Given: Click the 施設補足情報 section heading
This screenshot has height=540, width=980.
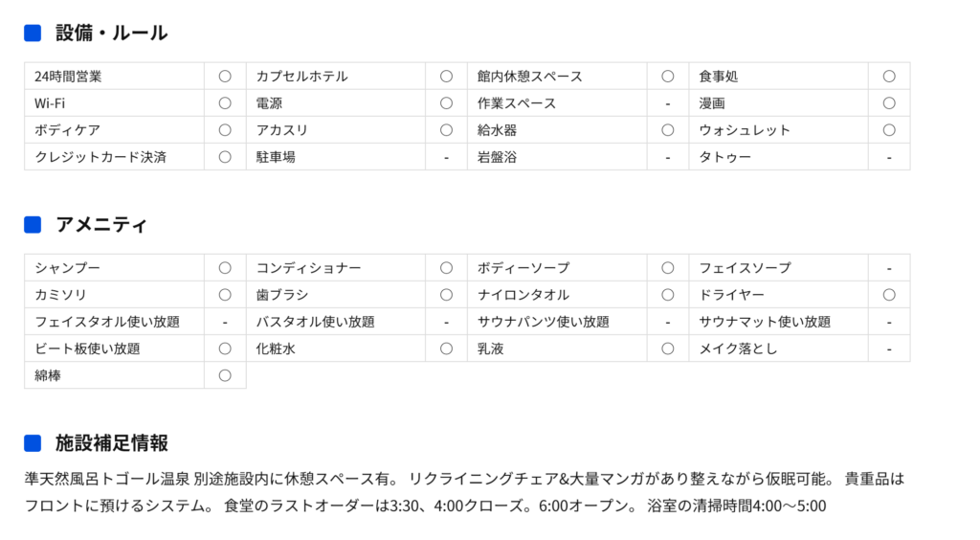Looking at the screenshot, I should (112, 443).
